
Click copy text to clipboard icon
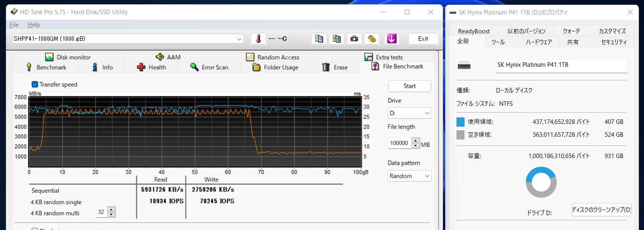point(319,39)
